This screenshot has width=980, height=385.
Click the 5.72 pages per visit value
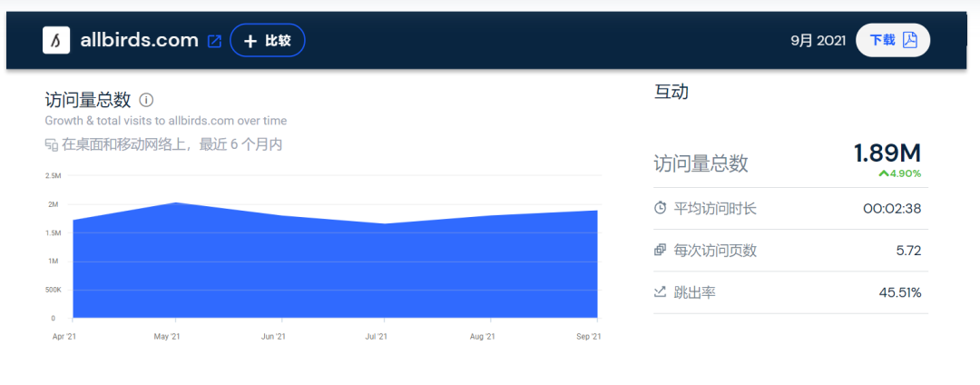pos(908,251)
